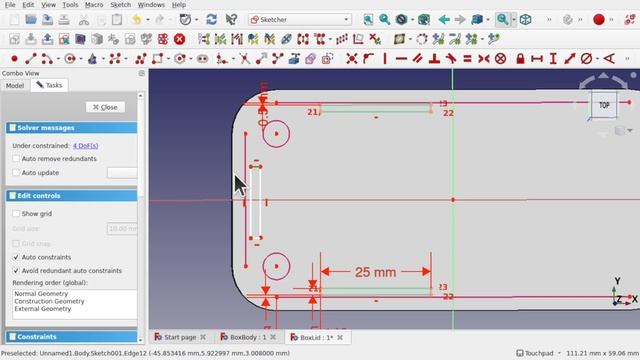Open the Windows menu

[151, 5]
